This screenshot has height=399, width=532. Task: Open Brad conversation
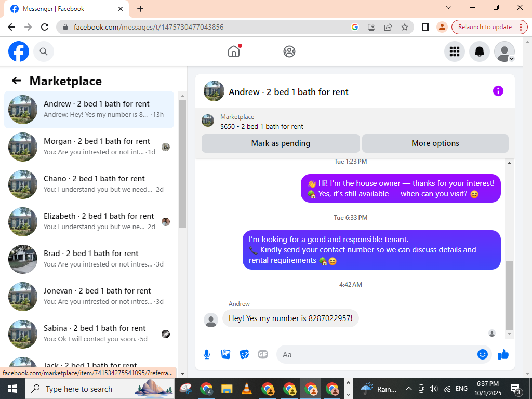89,259
